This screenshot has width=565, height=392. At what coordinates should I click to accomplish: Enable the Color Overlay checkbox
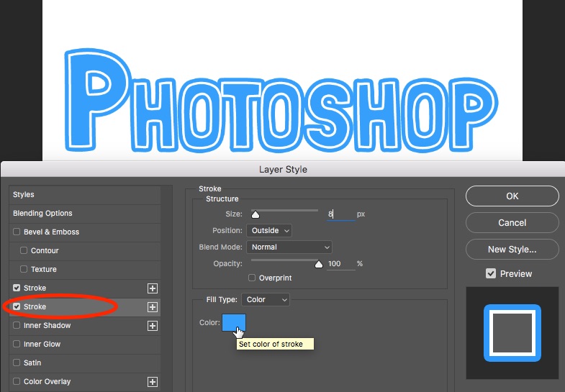click(x=17, y=381)
